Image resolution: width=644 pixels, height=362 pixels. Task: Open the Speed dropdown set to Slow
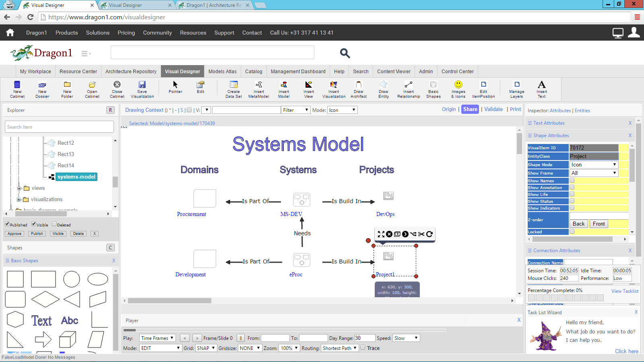tap(406, 338)
